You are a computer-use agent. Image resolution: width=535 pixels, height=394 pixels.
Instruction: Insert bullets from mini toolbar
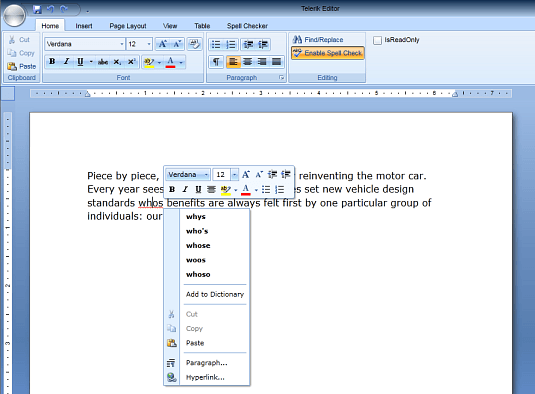click(266, 189)
